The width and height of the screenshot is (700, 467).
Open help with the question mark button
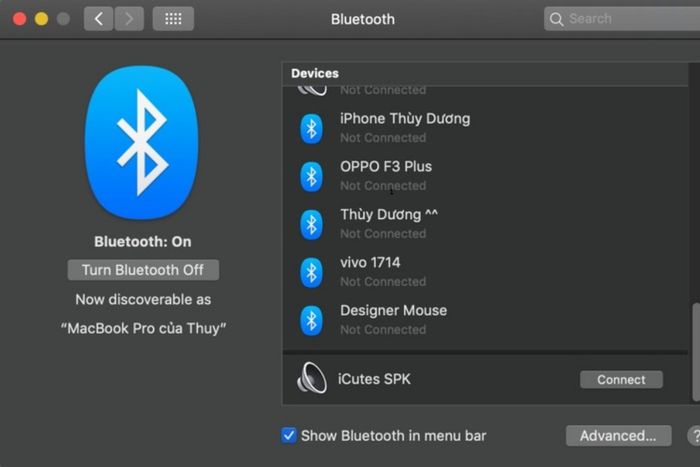694,436
